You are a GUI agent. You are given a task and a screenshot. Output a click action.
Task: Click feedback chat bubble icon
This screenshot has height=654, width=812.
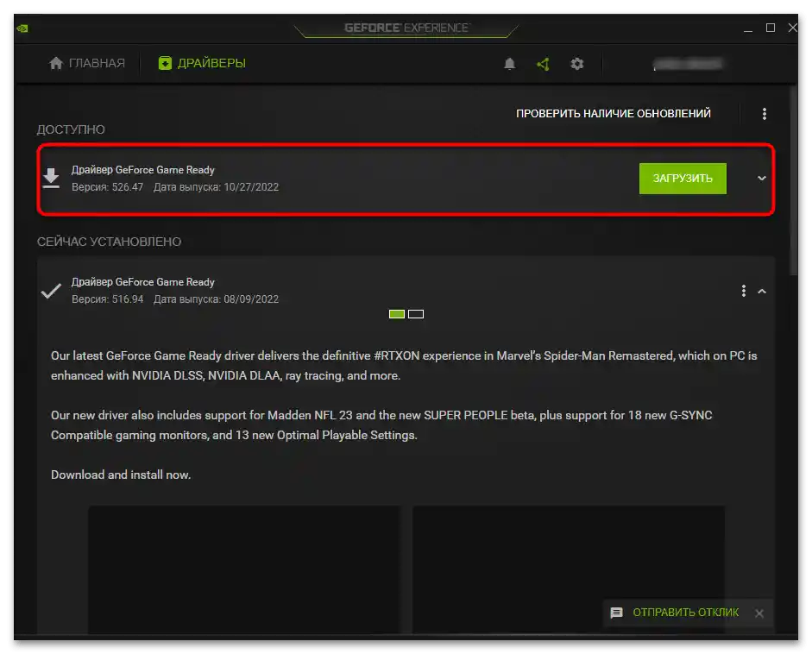click(x=616, y=613)
